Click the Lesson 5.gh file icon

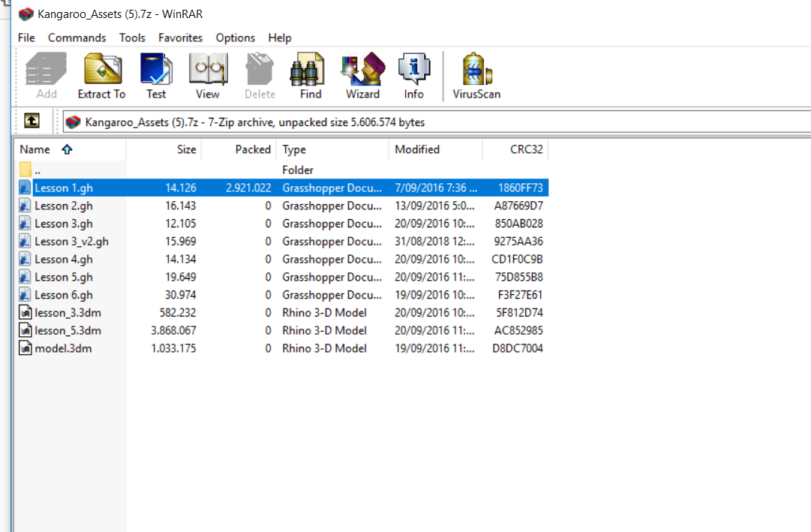(x=25, y=277)
